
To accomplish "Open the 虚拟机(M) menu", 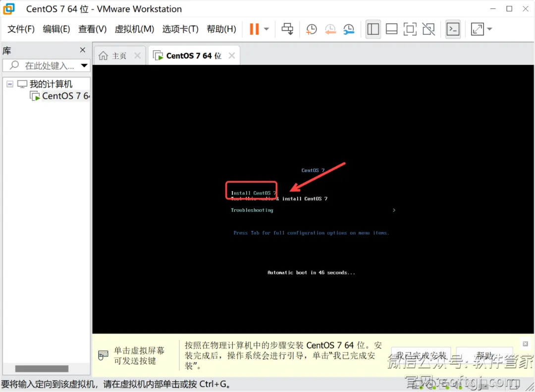I will point(134,29).
